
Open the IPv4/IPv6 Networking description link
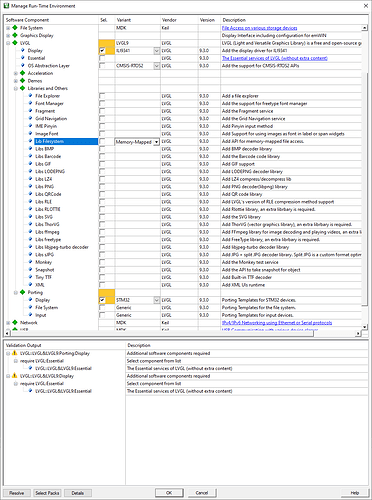click(277, 323)
